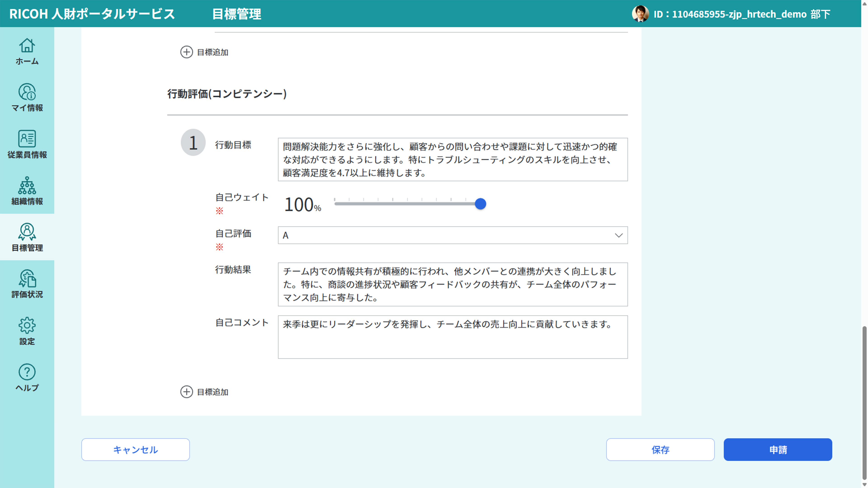Select 目標管理 goal management icon in sidebar
Image resolution: width=868 pixels, height=488 pixels.
27,232
